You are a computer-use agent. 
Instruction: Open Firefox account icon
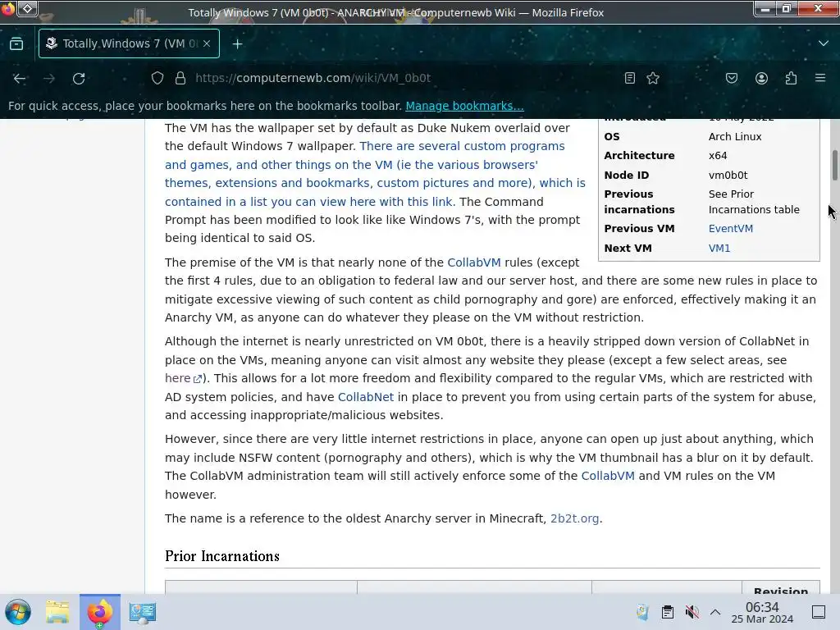pyautogui.click(x=761, y=78)
